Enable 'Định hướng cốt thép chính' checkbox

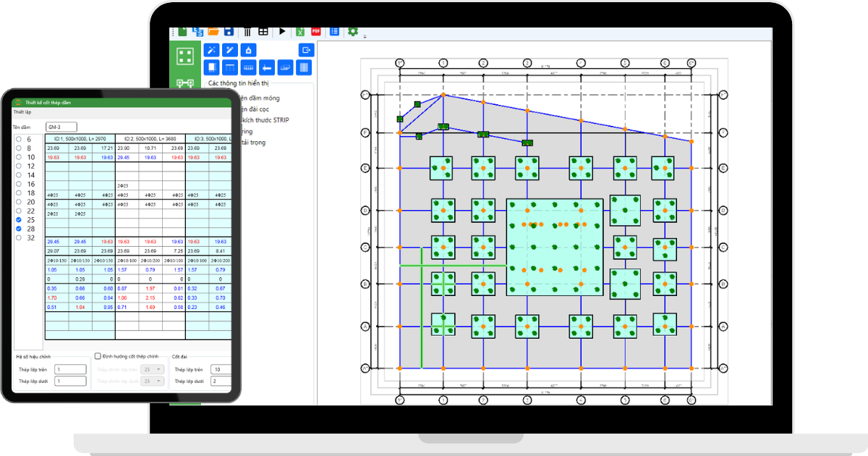point(98,356)
